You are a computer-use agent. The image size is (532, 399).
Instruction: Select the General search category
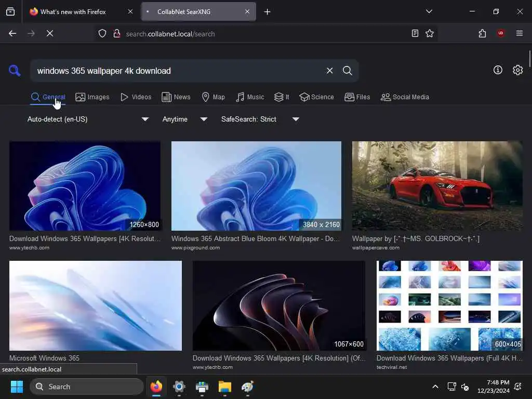(x=48, y=97)
